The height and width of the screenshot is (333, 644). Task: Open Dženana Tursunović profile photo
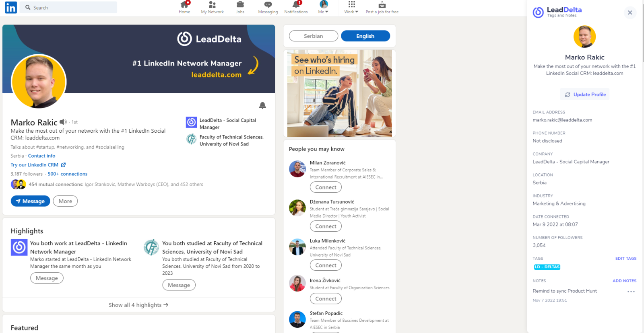point(297,208)
